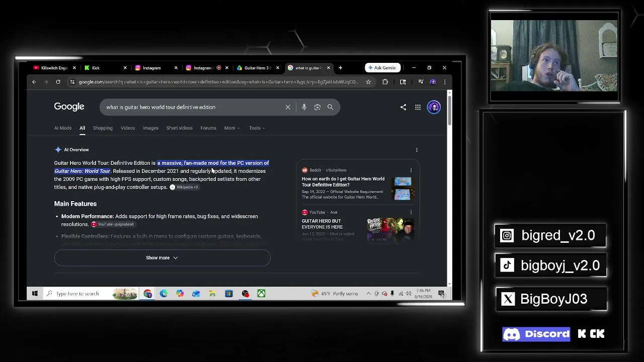This screenshot has width=644, height=362.
Task: Click the AI Overview label
Action: point(76,150)
